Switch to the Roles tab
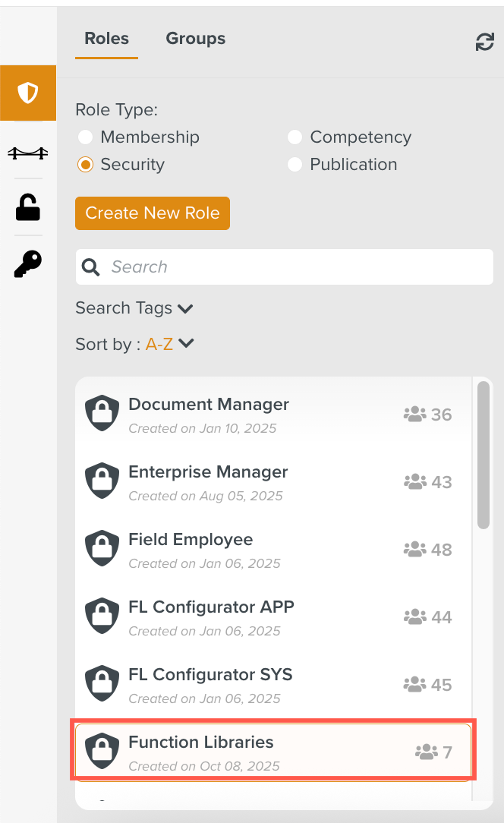 pyautogui.click(x=106, y=39)
